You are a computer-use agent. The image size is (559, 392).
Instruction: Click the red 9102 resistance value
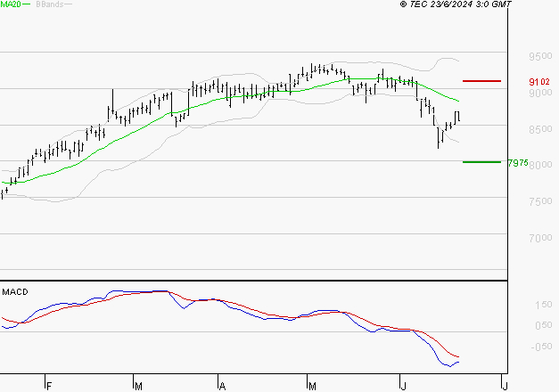pyautogui.click(x=539, y=82)
